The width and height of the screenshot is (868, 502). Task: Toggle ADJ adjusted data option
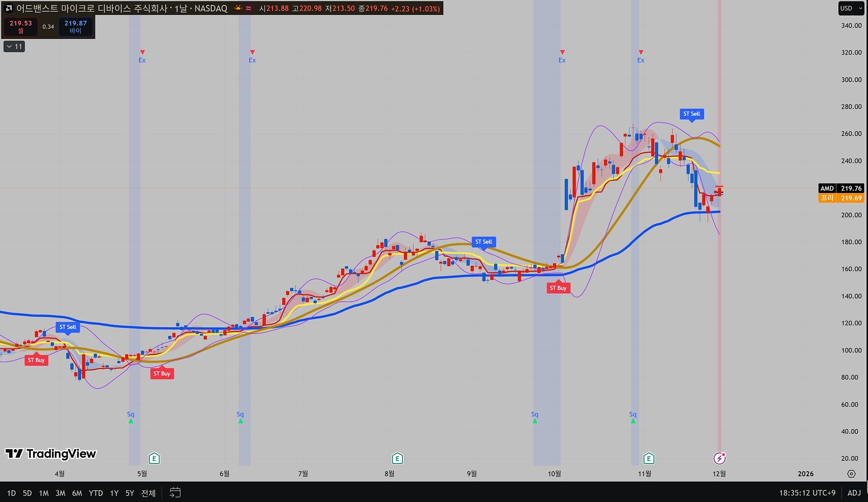pos(854,493)
